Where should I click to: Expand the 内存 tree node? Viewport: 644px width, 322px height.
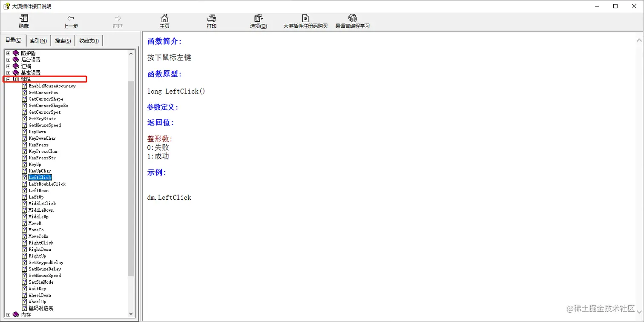click(8, 314)
